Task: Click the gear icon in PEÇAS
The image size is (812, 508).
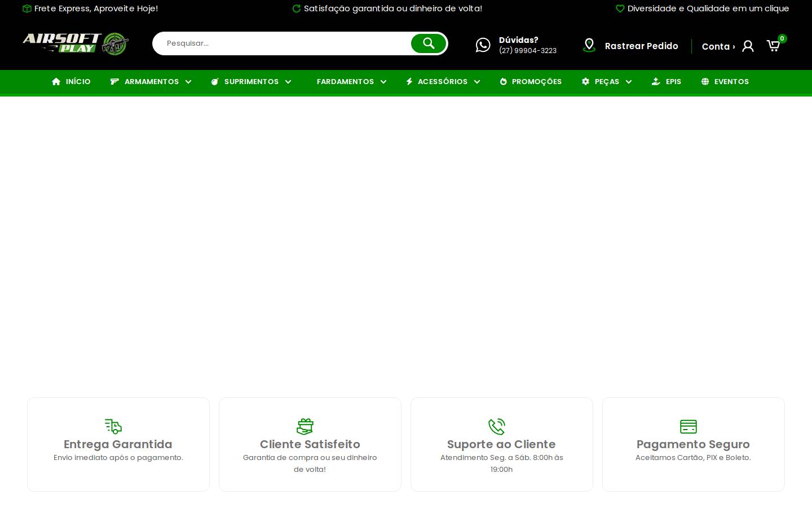Action: (x=585, y=82)
